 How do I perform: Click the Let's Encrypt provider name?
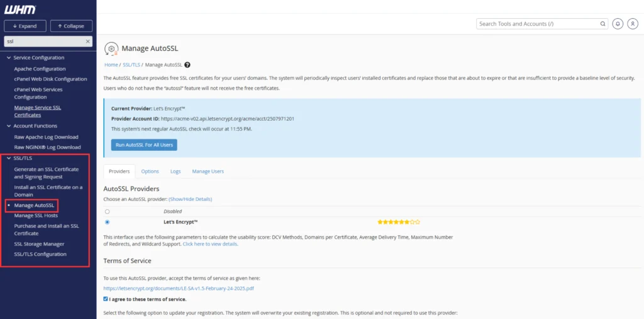point(180,222)
